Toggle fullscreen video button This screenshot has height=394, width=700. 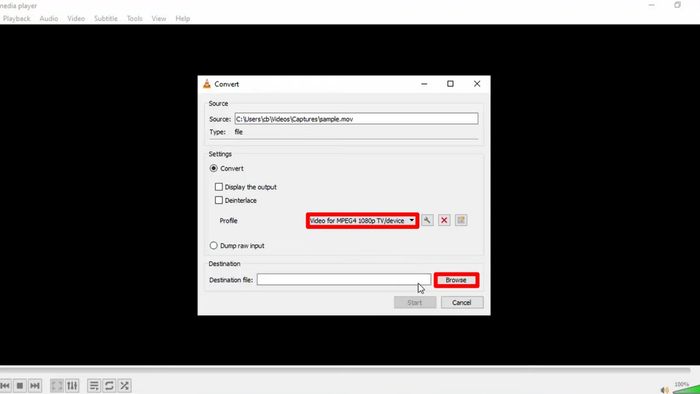point(57,385)
